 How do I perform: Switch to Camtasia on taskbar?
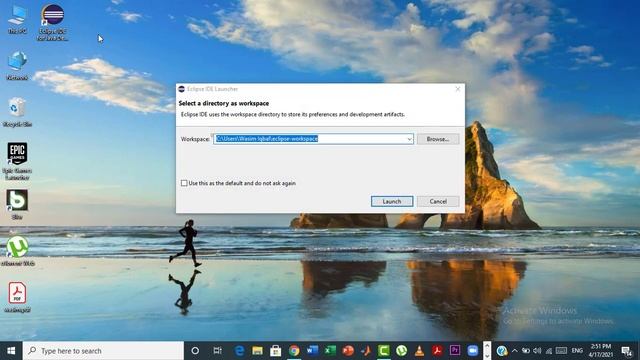pos(384,351)
